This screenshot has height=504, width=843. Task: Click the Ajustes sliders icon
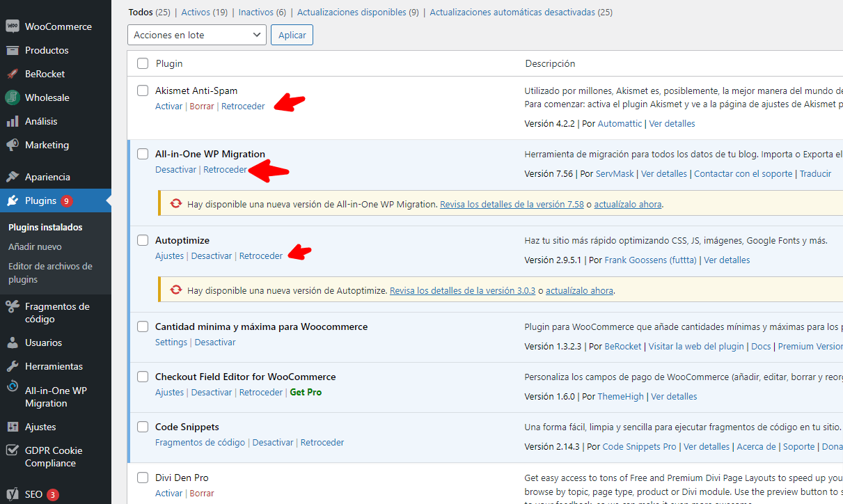(x=13, y=427)
